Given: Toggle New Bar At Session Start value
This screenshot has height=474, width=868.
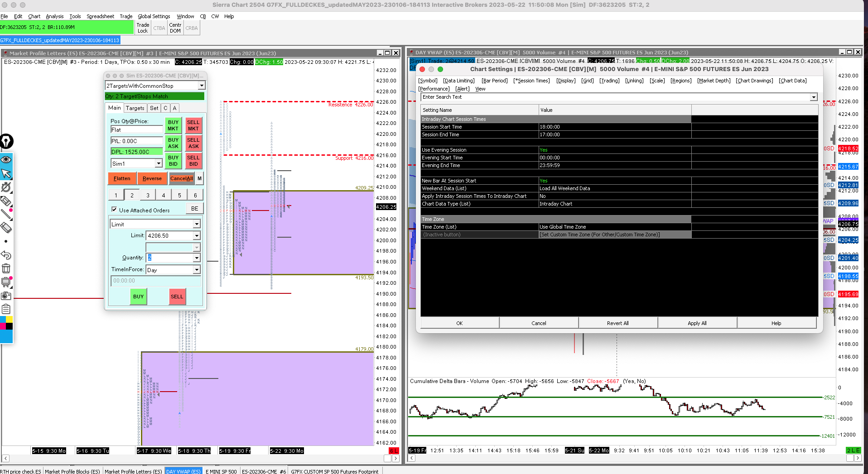Looking at the screenshot, I should tap(615, 181).
